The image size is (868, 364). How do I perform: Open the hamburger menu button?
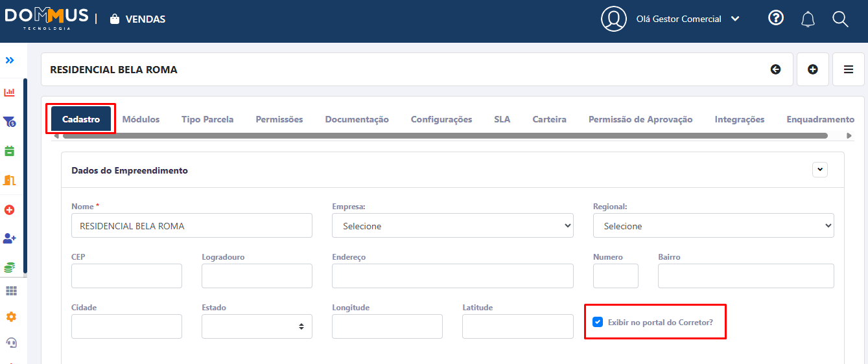coord(848,69)
